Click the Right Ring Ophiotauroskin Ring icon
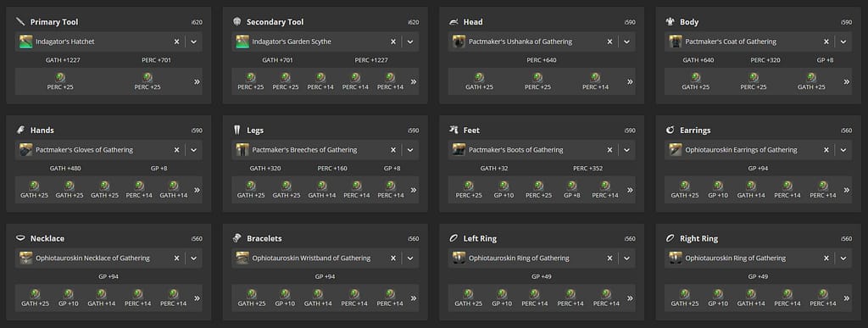The image size is (868, 328). point(676,259)
